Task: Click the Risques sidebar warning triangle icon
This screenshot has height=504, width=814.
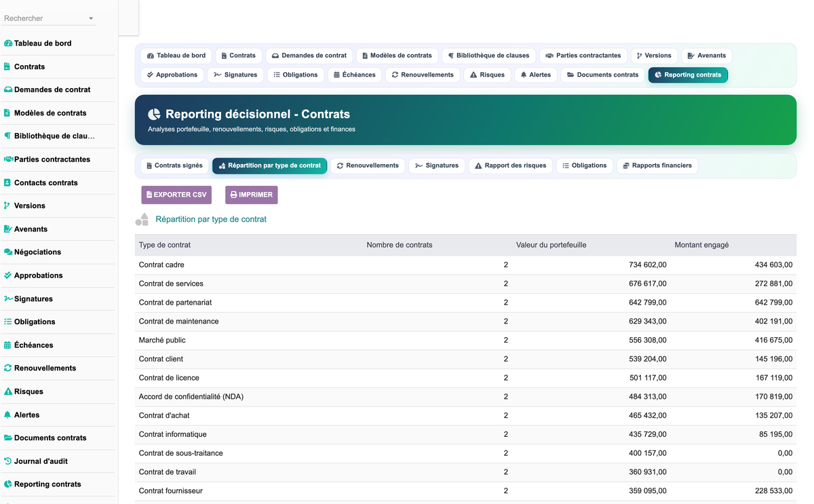Action: tap(8, 391)
